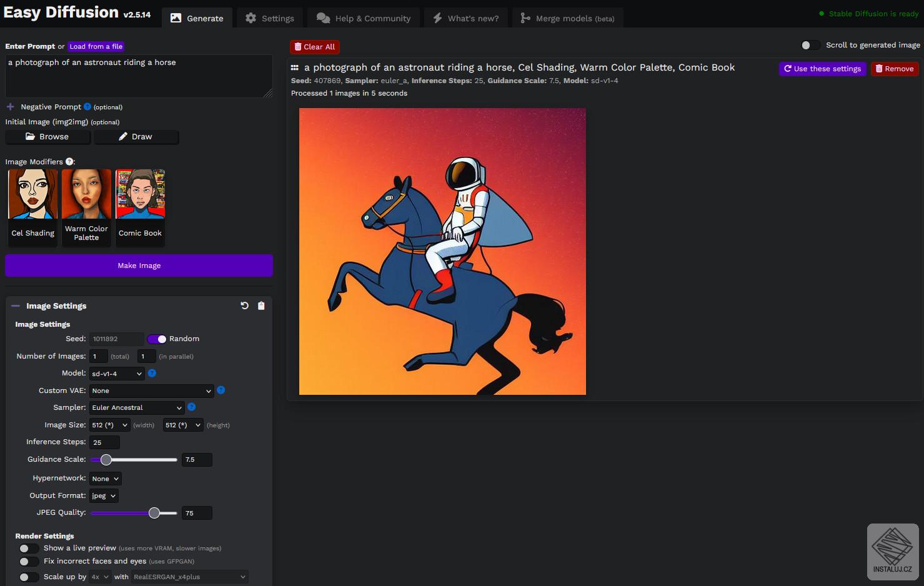Viewport: 924px width, 586px height.
Task: Click the images in parallel field
Action: (x=147, y=357)
